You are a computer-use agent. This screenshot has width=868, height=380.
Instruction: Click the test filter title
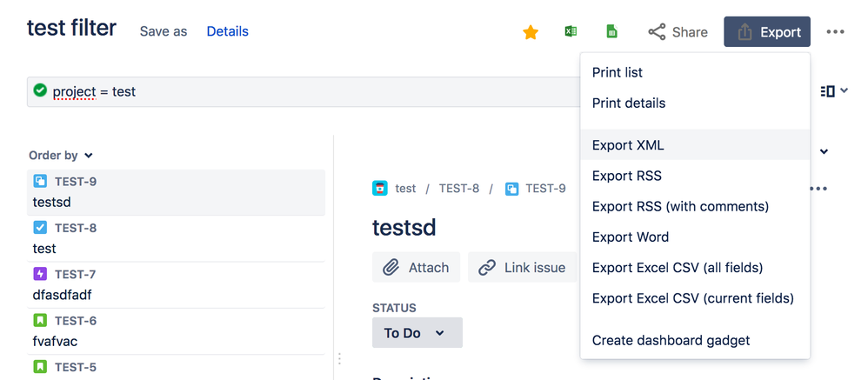point(72,28)
